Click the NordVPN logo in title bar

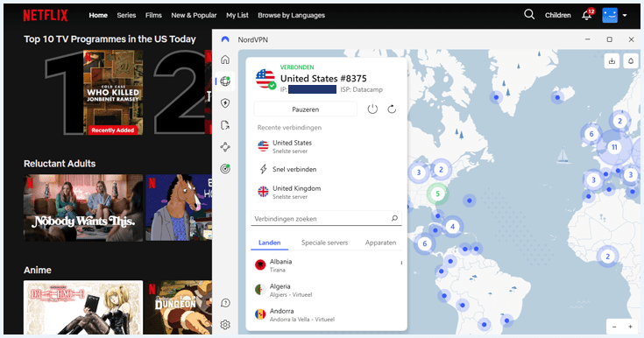point(225,39)
